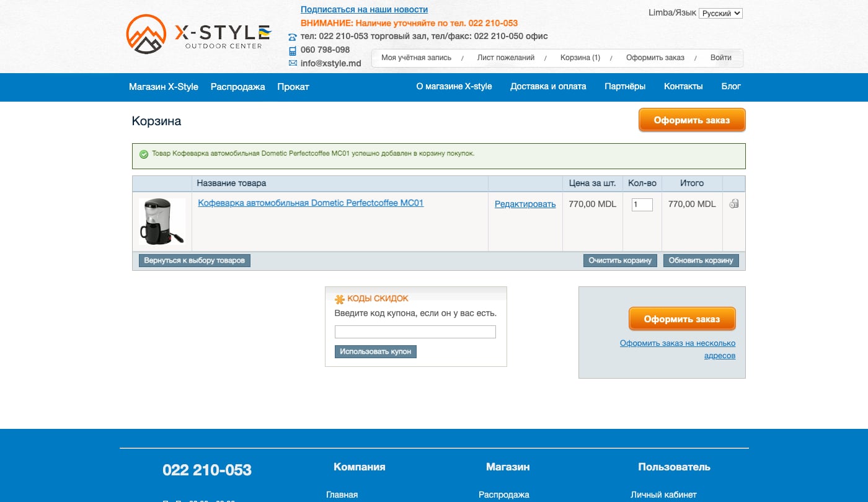Click Использовать купон button
The image size is (868, 502).
point(376,351)
